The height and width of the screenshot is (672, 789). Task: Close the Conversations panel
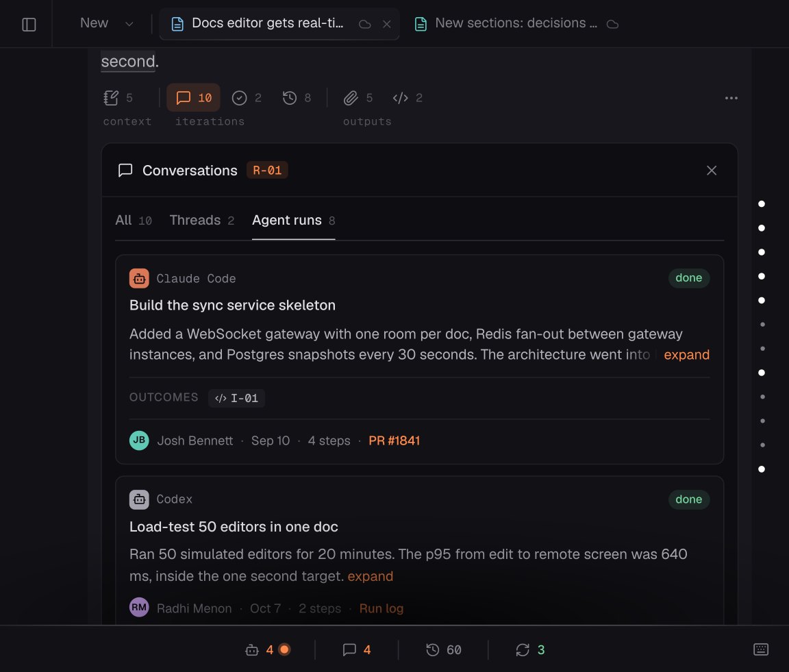711,171
